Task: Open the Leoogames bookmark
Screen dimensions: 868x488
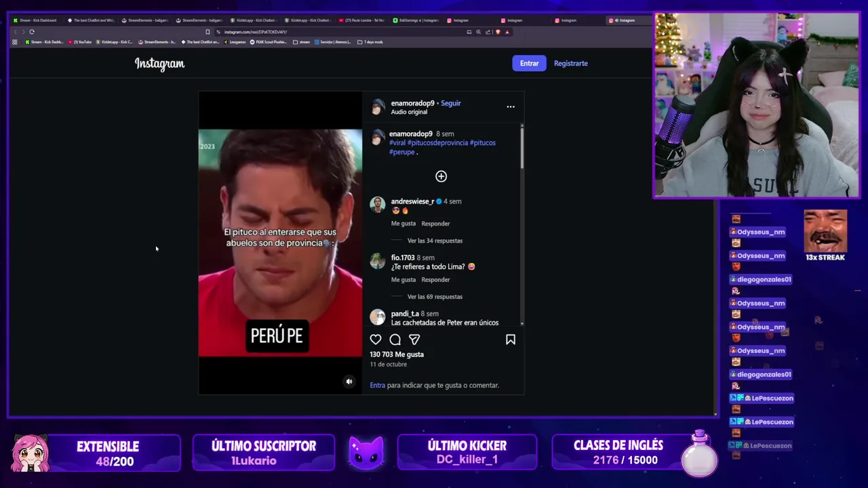Action: pos(235,42)
